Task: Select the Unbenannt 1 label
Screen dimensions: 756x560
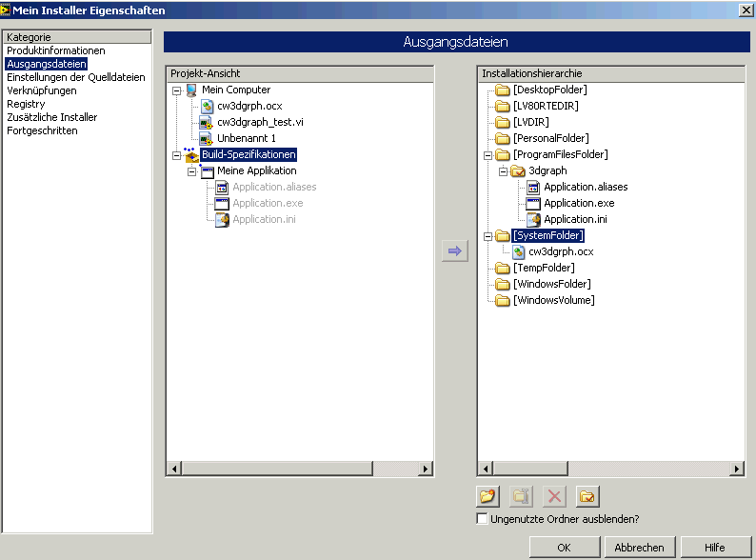Action: 247,138
